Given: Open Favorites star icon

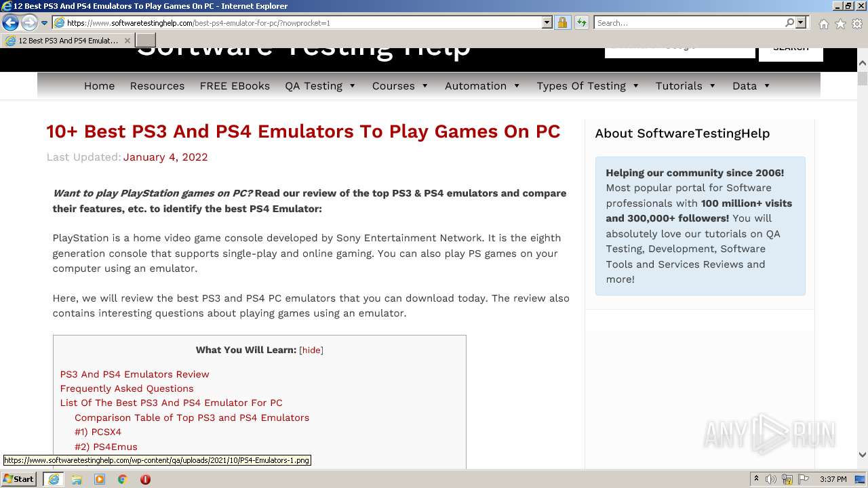Looking at the screenshot, I should [840, 24].
